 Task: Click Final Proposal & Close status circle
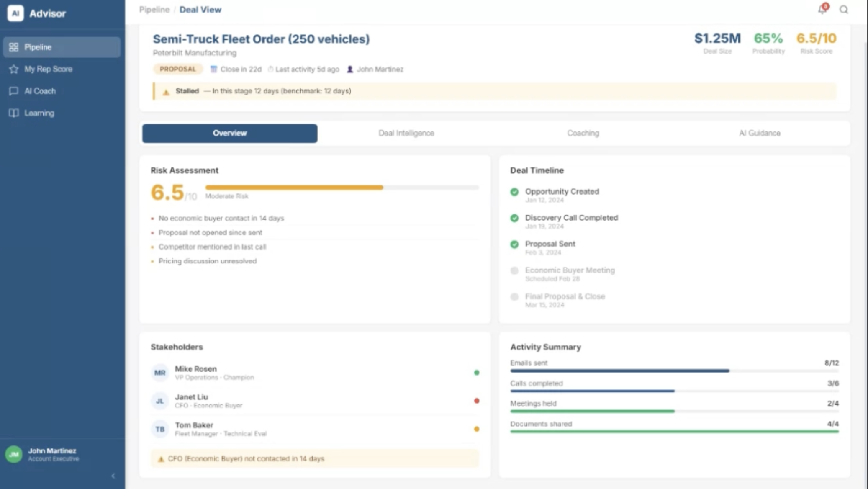(x=514, y=297)
